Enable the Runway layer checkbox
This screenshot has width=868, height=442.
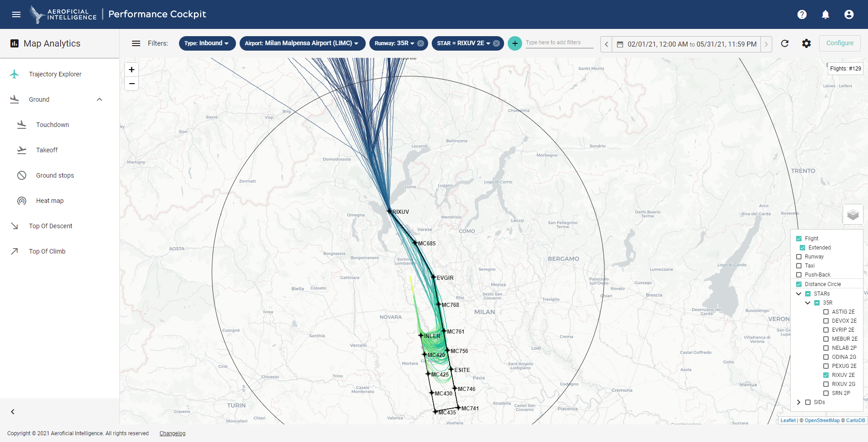coord(799,257)
